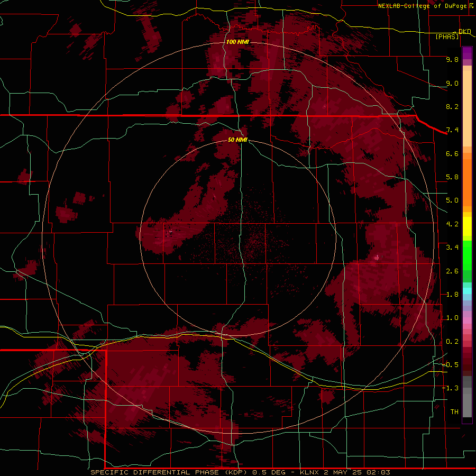Click the 100 NMI range ring label
Screen dimensions: 476x476
pos(237,42)
